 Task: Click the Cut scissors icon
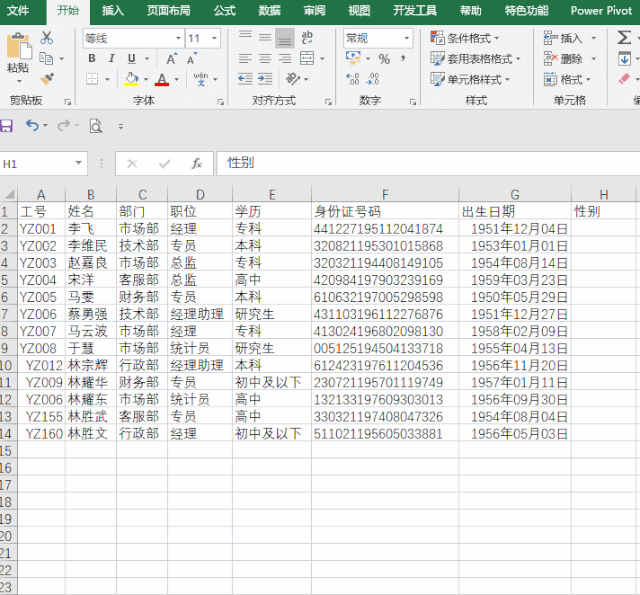coord(47,38)
